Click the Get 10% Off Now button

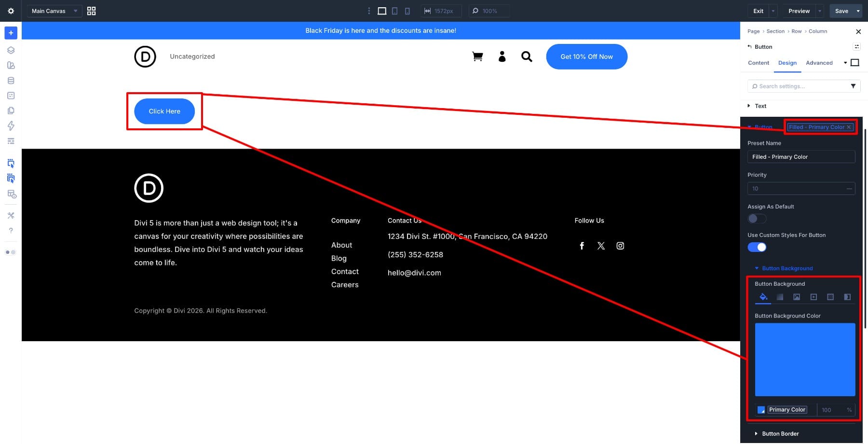pyautogui.click(x=586, y=56)
